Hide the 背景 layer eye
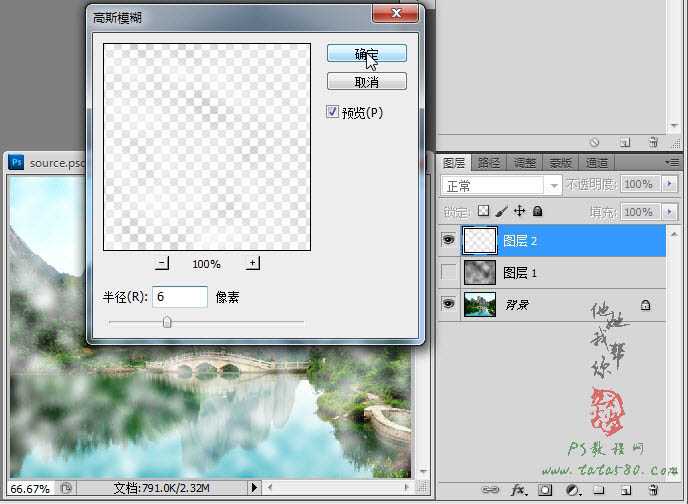The image size is (688, 504). tap(448, 304)
